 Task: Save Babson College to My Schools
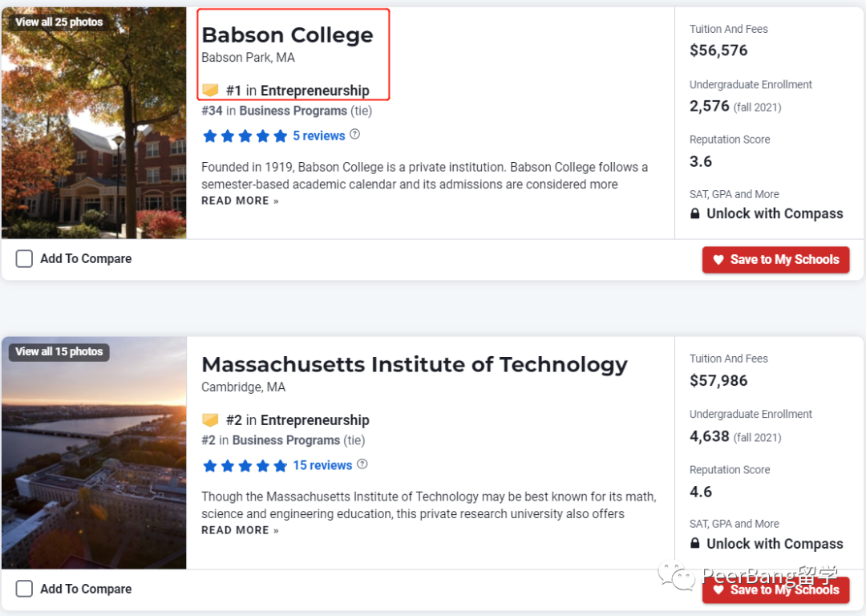(775, 260)
